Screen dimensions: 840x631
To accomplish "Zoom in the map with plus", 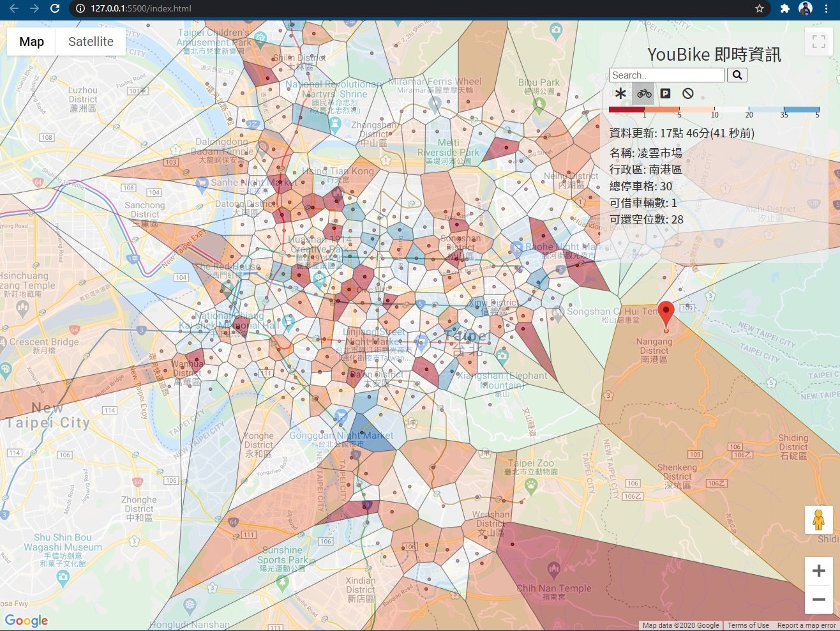I will click(818, 571).
